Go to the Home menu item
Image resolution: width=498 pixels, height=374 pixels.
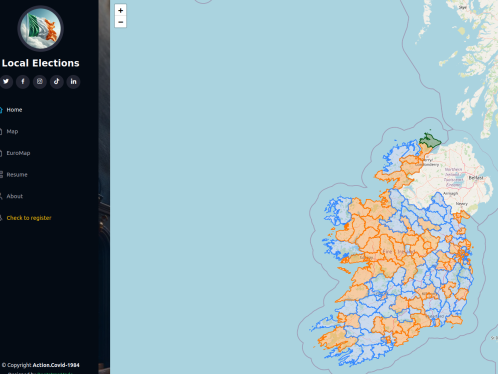click(x=14, y=110)
